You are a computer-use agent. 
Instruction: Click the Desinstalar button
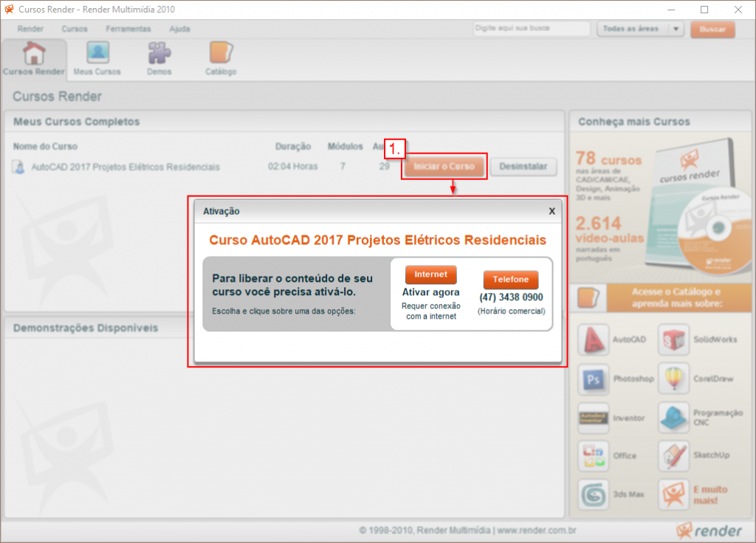[x=523, y=167]
